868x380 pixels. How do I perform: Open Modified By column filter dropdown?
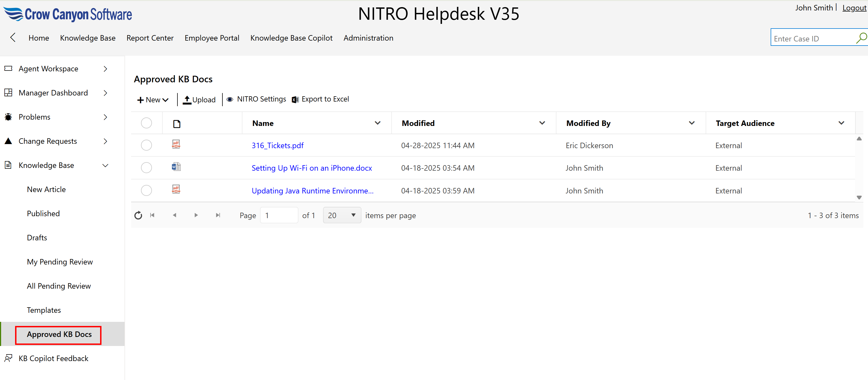pyautogui.click(x=691, y=123)
